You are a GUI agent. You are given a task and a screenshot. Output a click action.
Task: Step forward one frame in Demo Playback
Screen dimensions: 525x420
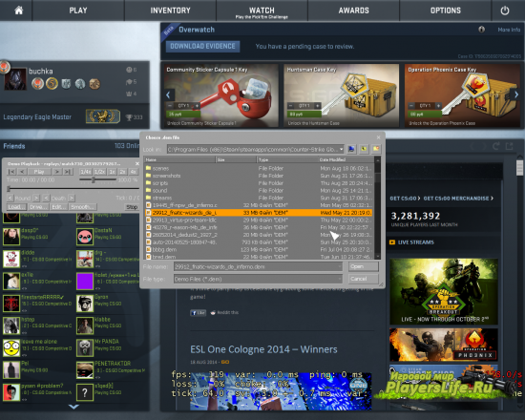57,172
